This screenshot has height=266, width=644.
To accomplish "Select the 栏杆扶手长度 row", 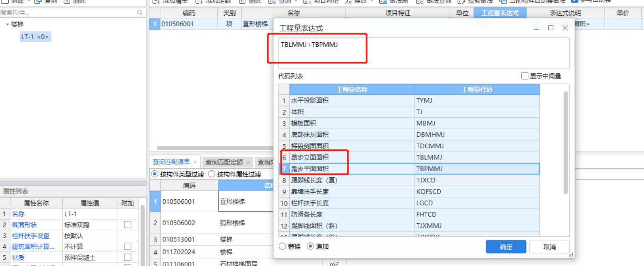I will point(409,203).
